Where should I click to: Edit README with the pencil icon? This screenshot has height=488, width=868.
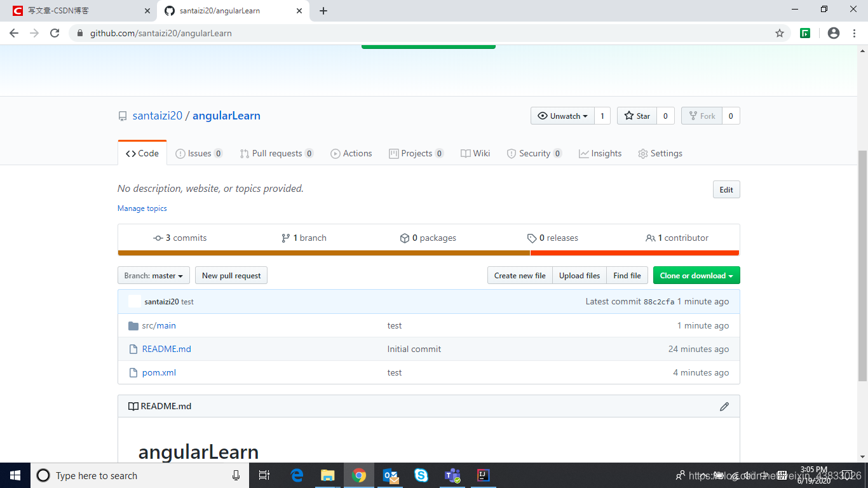(724, 406)
